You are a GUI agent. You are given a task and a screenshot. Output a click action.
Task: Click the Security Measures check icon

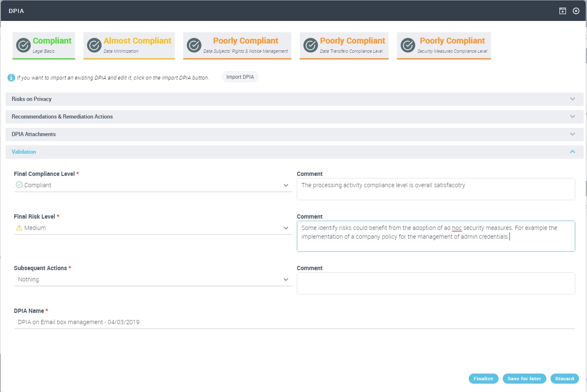click(408, 45)
